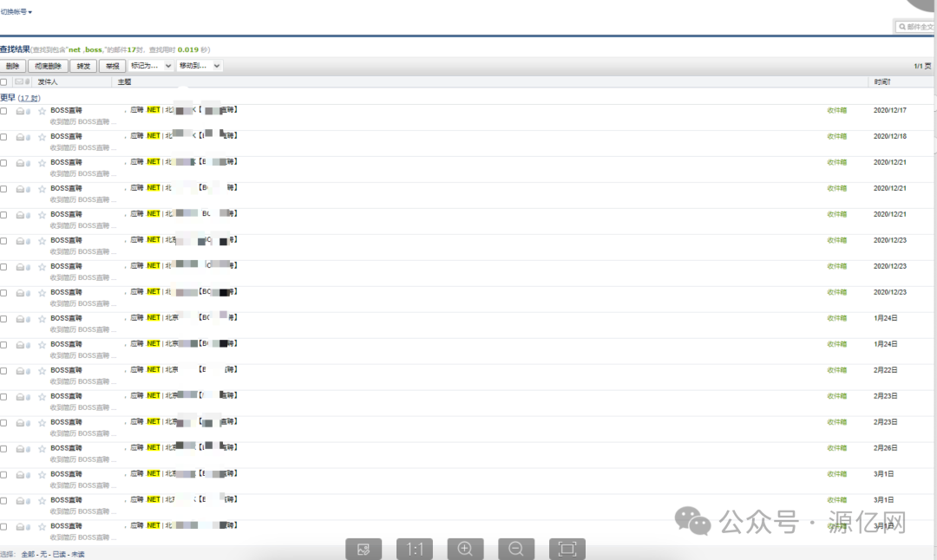
Task: Click 收件箱 folder link on 2020/12/17 row
Action: click(836, 110)
